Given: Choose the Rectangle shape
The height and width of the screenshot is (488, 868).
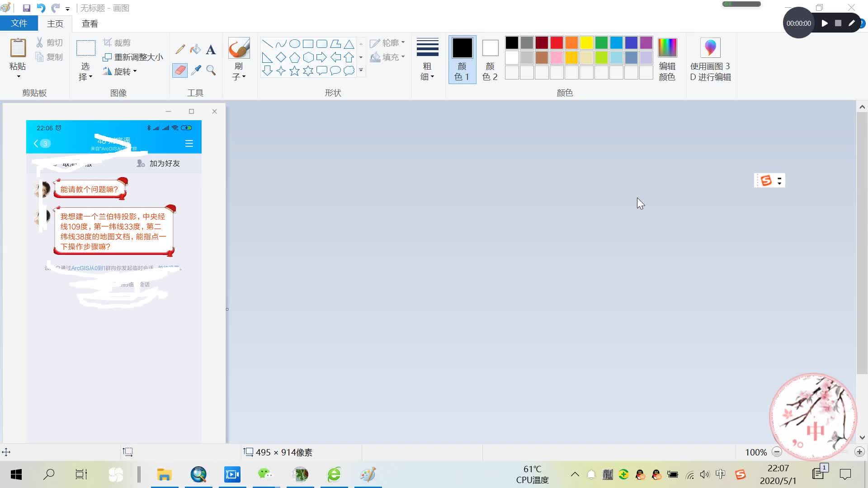Looking at the screenshot, I should 308,44.
